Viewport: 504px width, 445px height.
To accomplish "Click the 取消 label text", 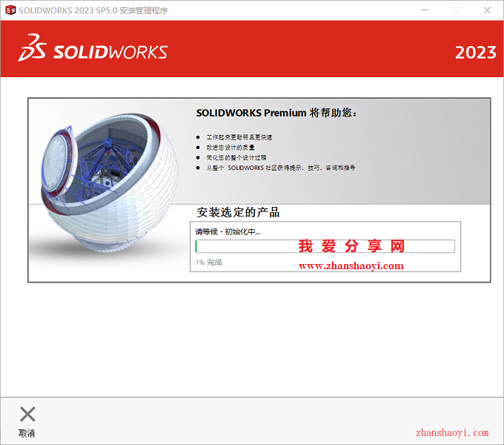I will 27,433.
